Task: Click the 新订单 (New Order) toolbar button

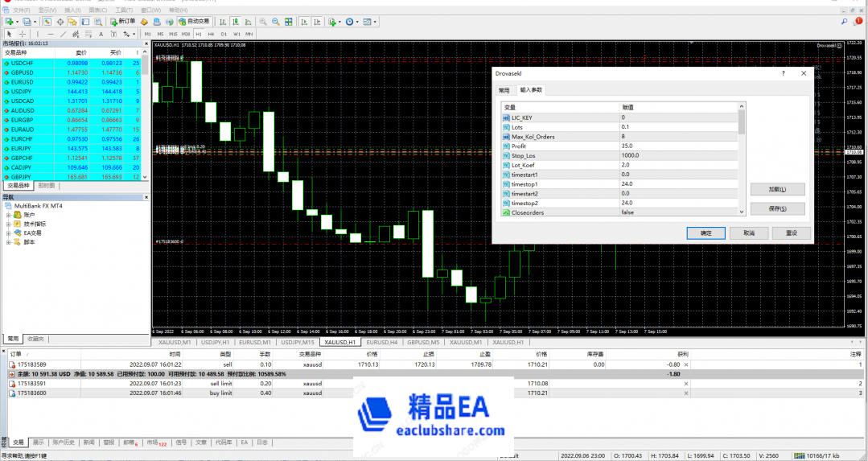Action: (123, 22)
